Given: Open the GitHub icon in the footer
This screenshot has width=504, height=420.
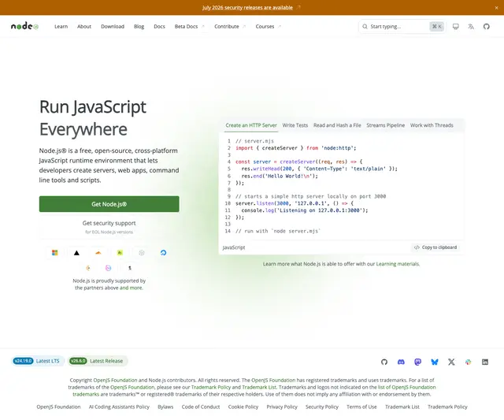Looking at the screenshot, I should pyautogui.click(x=384, y=362).
